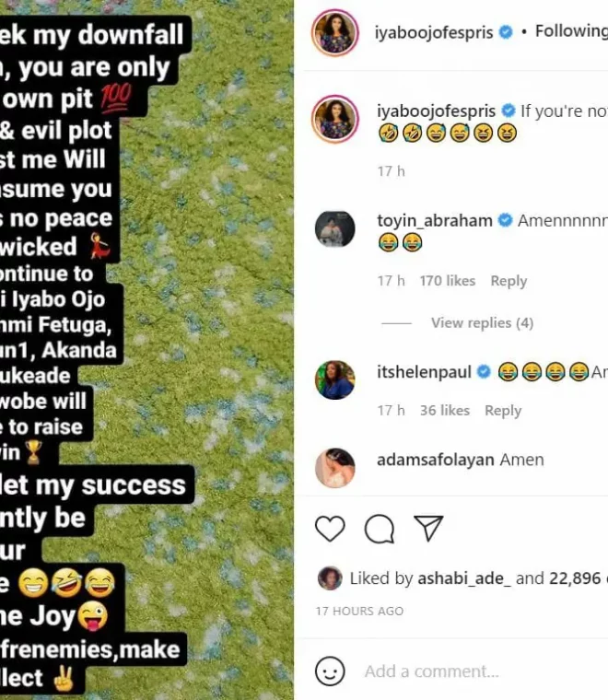
Task: Click itshelenpaul's profile avatar
Action: click(x=335, y=379)
